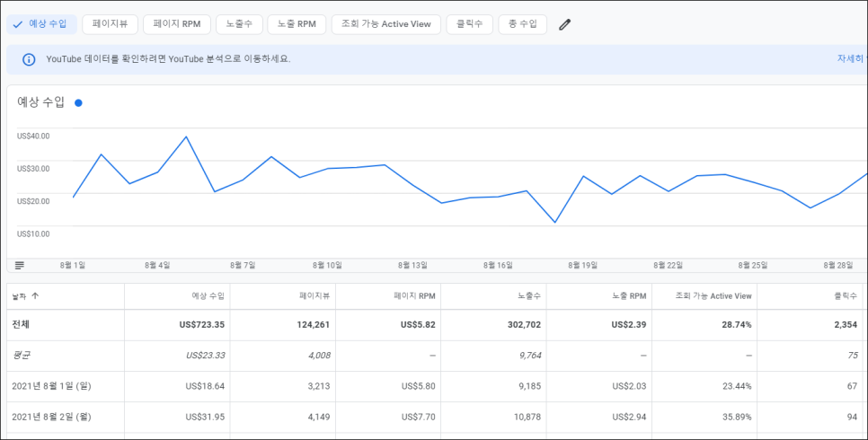Sort by the 날짜 column header
Image resolution: width=868 pixels, height=440 pixels.
[x=19, y=296]
